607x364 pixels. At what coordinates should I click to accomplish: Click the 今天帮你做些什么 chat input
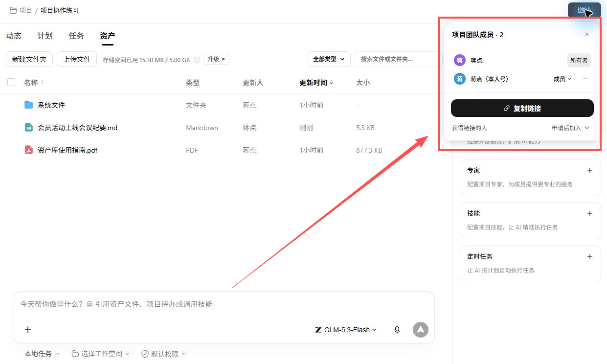(x=224, y=304)
